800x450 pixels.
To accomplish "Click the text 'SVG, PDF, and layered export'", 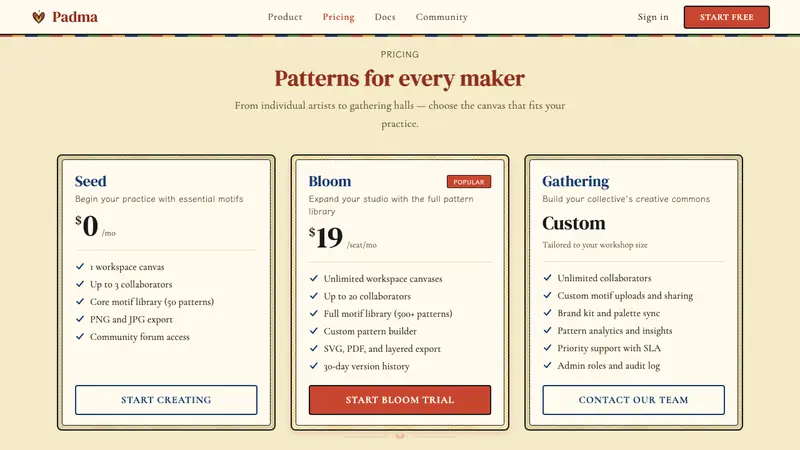I will (382, 349).
